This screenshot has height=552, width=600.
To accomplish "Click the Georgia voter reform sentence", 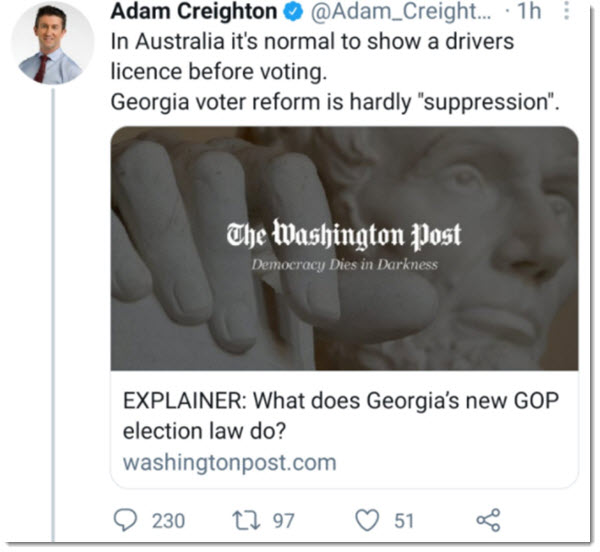I will point(334,102).
